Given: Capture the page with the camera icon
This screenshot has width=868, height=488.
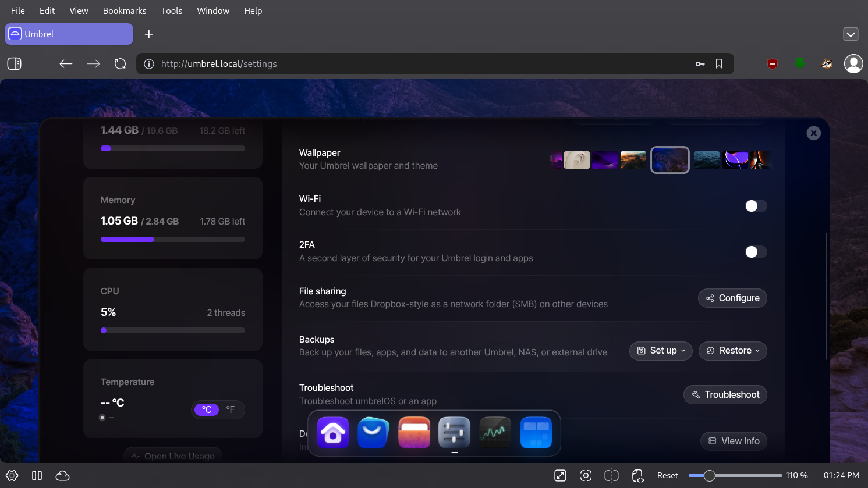Looking at the screenshot, I should tap(586, 475).
